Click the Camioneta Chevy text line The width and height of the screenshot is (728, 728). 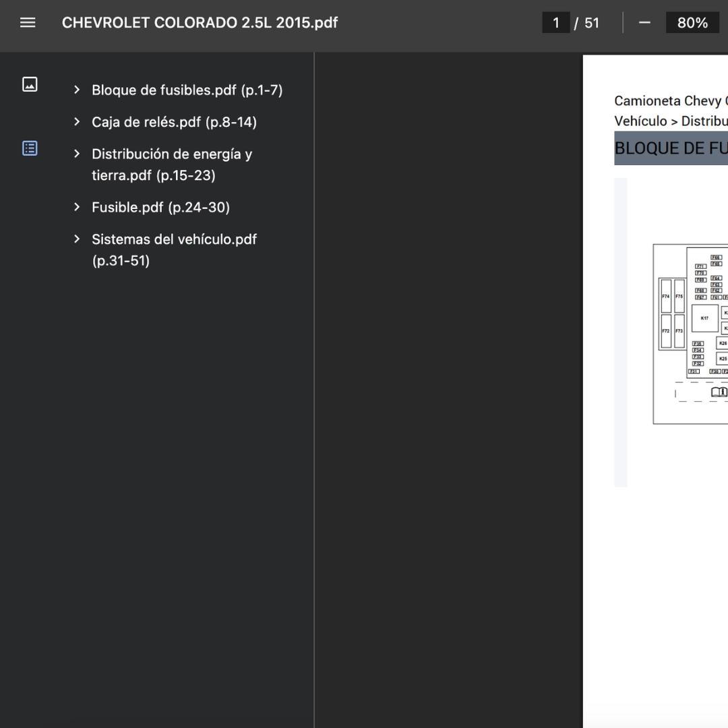pyautogui.click(x=667, y=101)
